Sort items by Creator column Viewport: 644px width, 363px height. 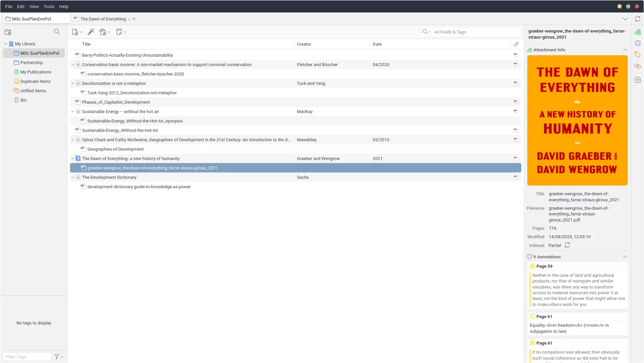tap(332, 44)
